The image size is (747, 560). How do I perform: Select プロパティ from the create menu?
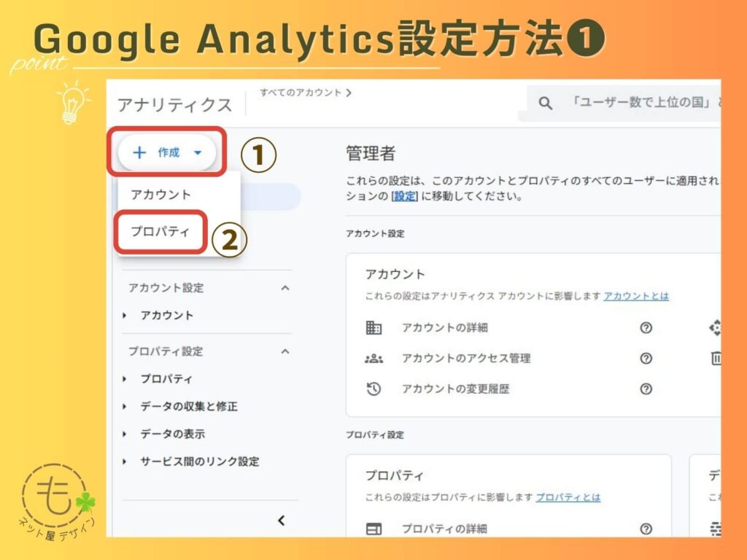pos(160,231)
